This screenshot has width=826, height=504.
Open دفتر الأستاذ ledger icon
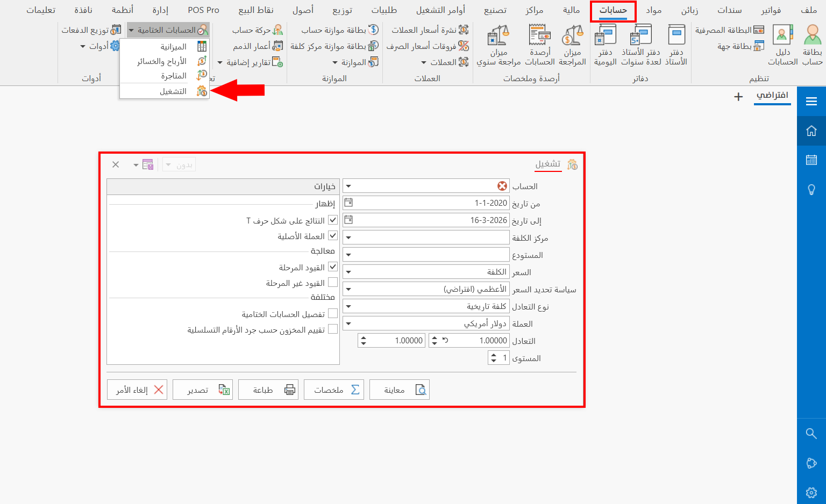pos(676,45)
